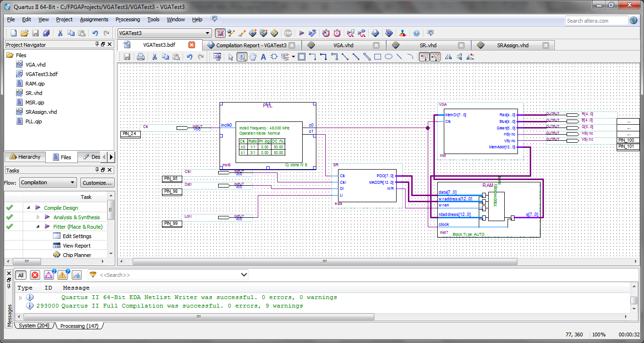
Task: Switch to the SR.vhd tab
Action: (428, 45)
